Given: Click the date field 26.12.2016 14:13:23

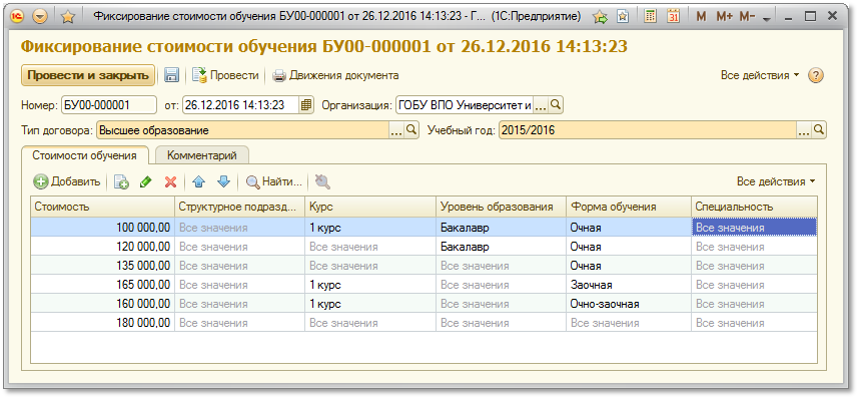Looking at the screenshot, I should point(240,105).
